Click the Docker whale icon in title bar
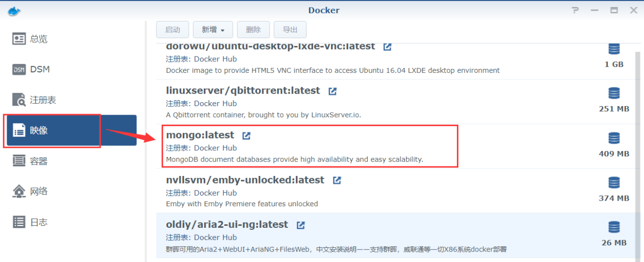This screenshot has height=262, width=644. point(14,11)
